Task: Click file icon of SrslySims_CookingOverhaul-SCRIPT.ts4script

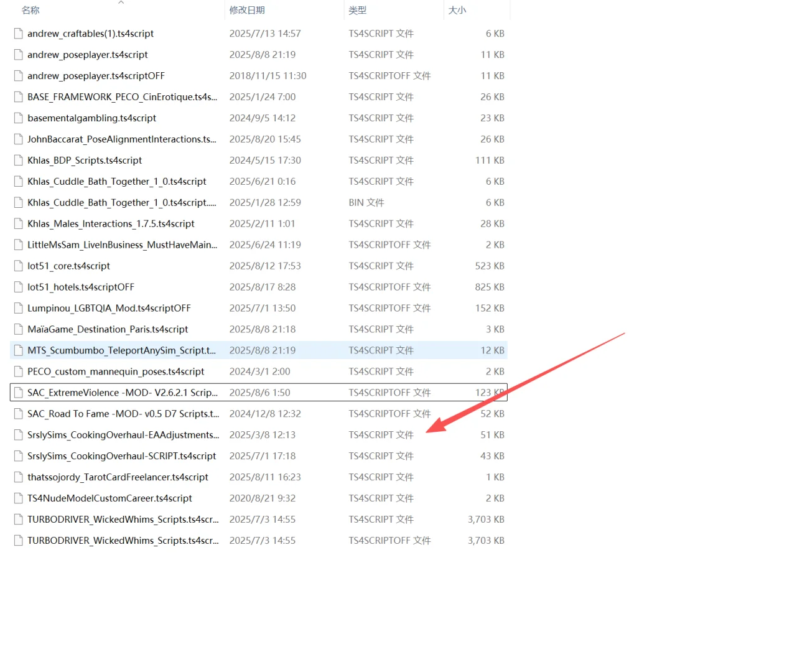Action: click(19, 457)
